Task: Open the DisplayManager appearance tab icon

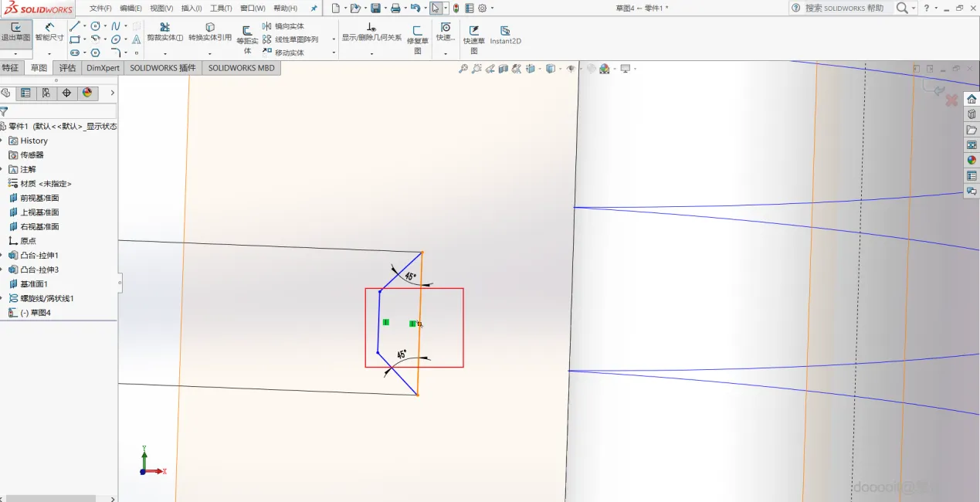Action: (86, 93)
